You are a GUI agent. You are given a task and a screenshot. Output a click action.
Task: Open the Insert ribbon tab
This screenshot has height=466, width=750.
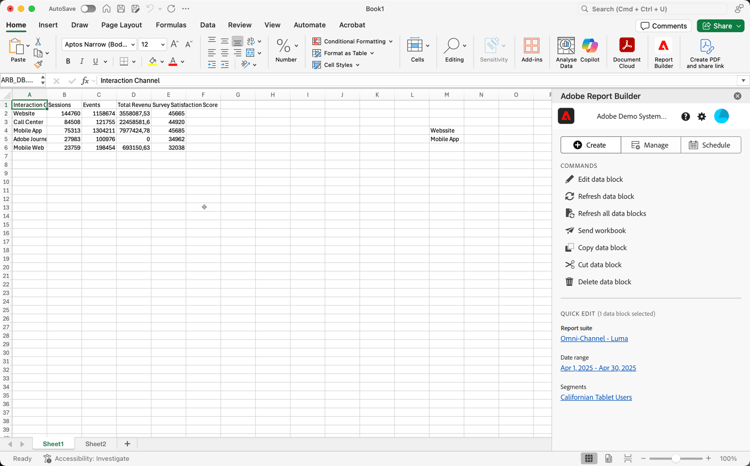click(48, 25)
